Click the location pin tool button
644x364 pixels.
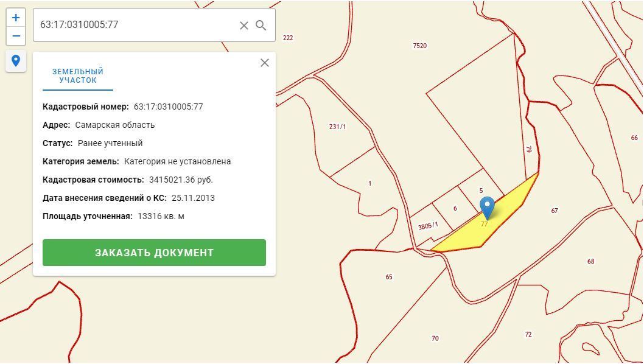click(x=16, y=61)
